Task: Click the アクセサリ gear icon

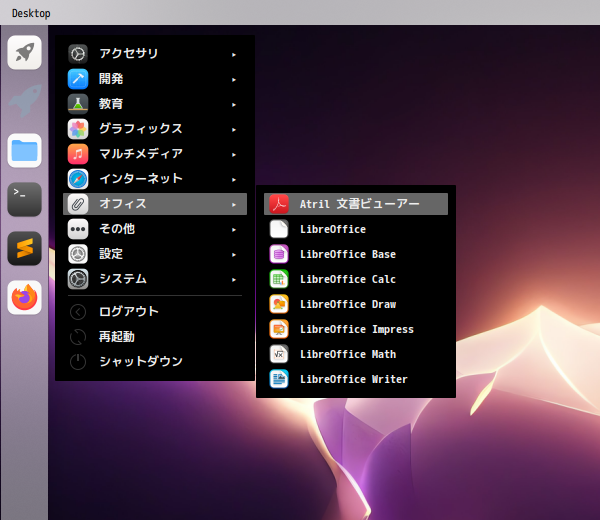Action: point(78,54)
